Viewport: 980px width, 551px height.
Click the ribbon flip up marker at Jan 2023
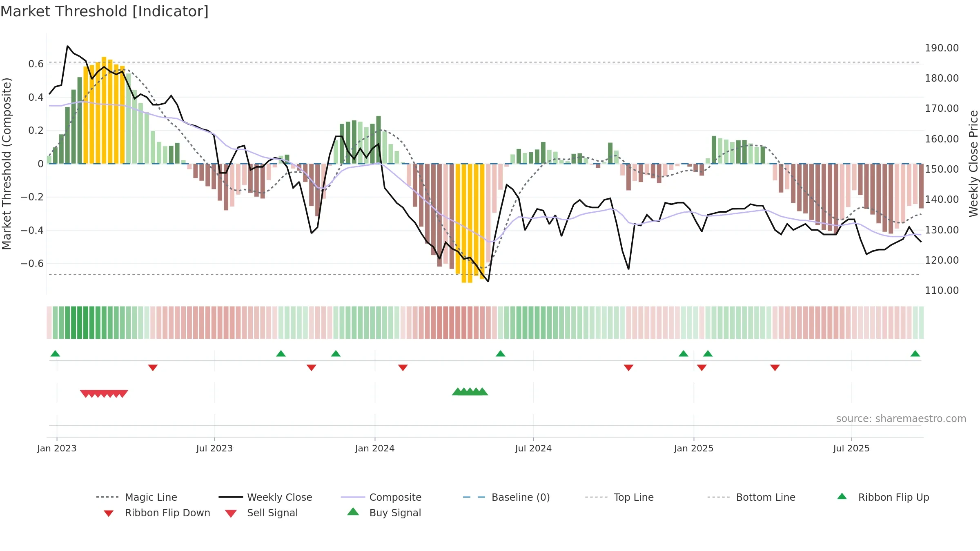click(55, 353)
